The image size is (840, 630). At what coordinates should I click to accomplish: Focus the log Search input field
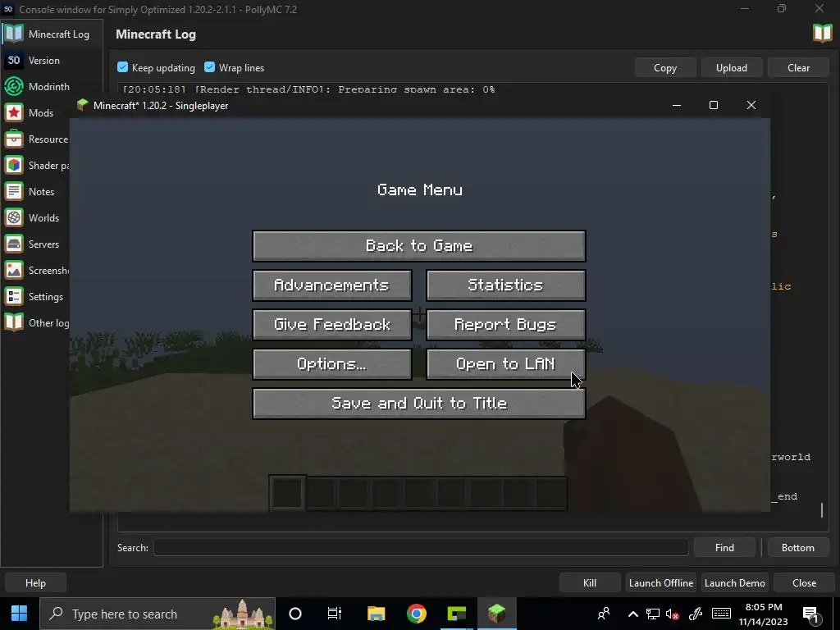tap(421, 547)
